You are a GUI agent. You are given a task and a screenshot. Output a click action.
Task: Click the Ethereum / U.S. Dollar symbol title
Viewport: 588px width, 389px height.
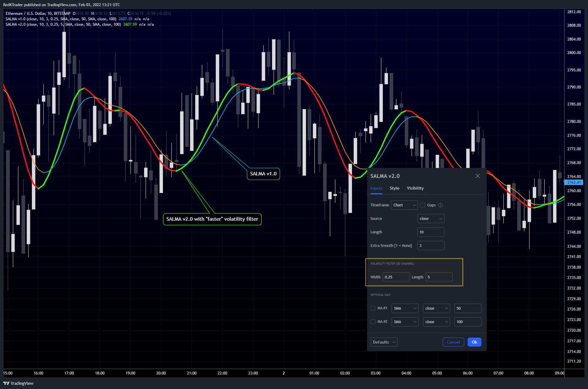[x=26, y=14]
